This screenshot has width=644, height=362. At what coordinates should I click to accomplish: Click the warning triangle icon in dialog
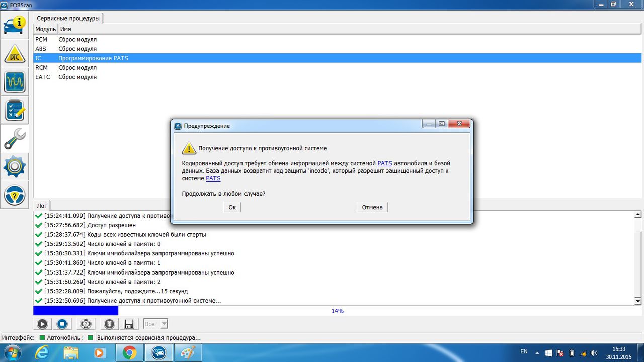[x=189, y=148]
